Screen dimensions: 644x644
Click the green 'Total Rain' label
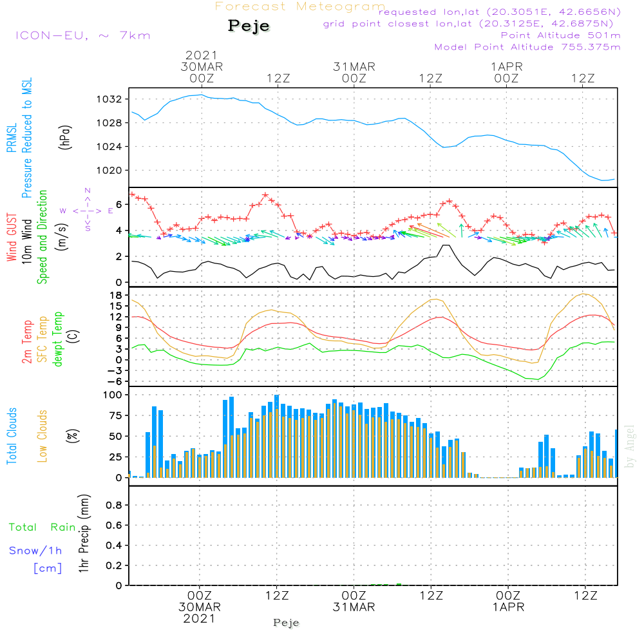(43, 527)
